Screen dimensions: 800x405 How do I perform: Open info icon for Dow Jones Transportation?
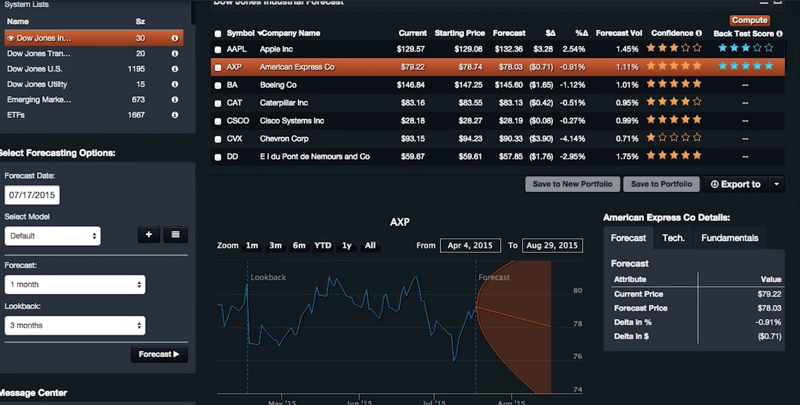[x=174, y=54]
